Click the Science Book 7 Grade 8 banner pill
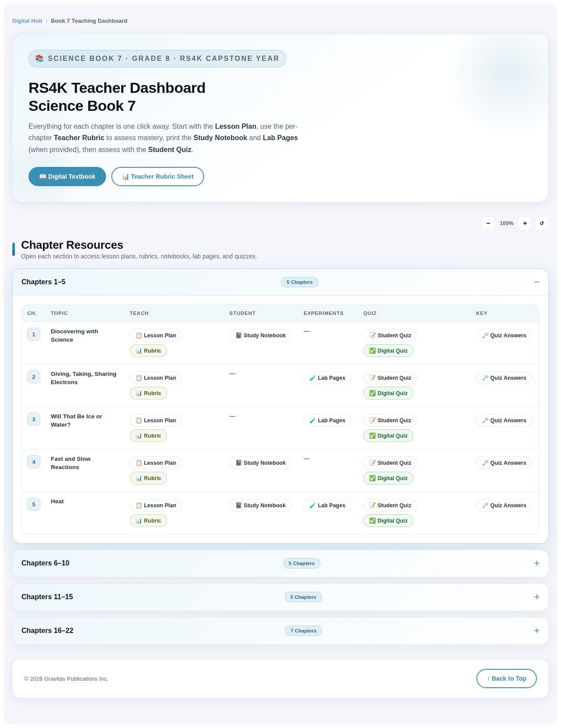Viewport: 561px width, 728px height. 157,59
